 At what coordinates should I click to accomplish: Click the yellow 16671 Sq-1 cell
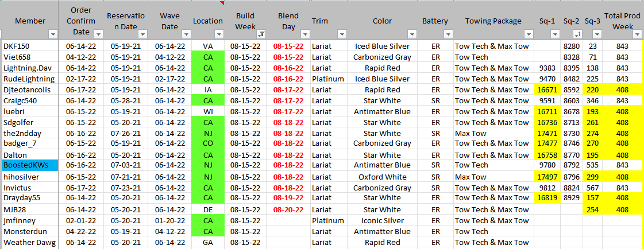click(546, 90)
